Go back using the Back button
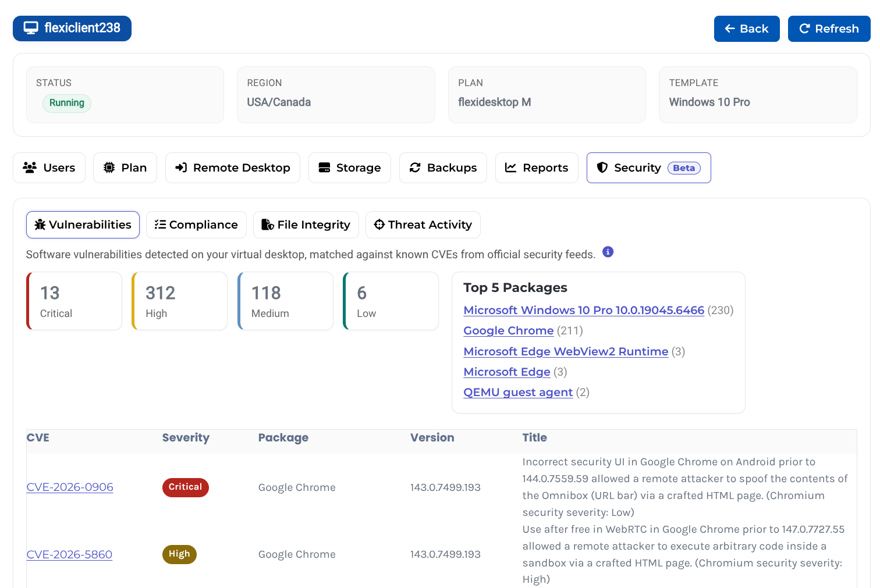The width and height of the screenshot is (880, 588). (x=747, y=28)
